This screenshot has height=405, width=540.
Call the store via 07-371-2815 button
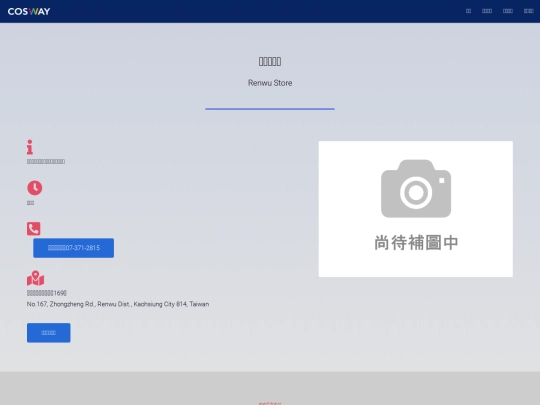click(73, 248)
